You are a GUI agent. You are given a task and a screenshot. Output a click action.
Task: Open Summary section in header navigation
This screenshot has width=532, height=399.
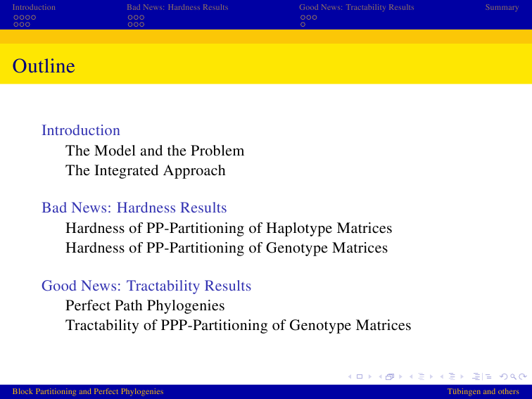(502, 7)
